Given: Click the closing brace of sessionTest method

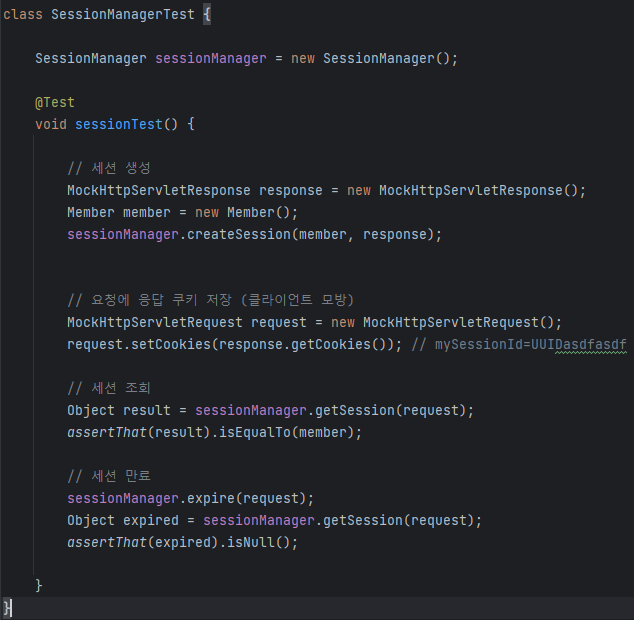Looking at the screenshot, I should point(39,586).
